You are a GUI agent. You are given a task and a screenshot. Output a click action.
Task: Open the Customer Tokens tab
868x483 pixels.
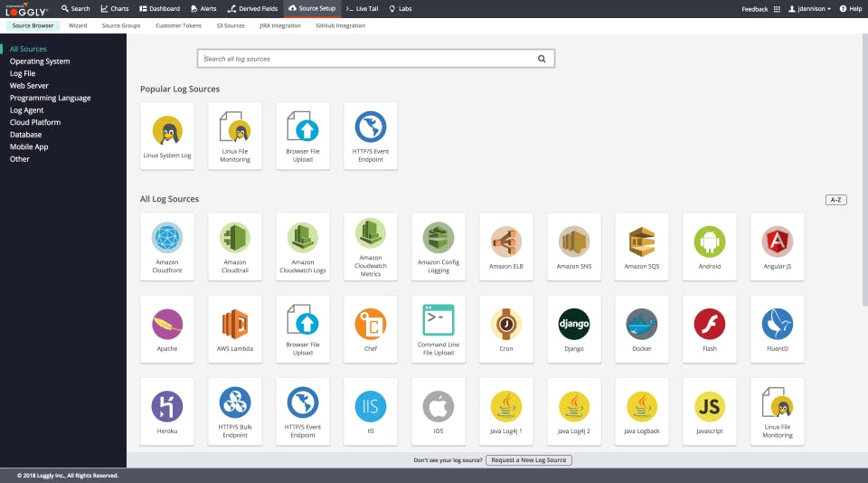tap(178, 25)
